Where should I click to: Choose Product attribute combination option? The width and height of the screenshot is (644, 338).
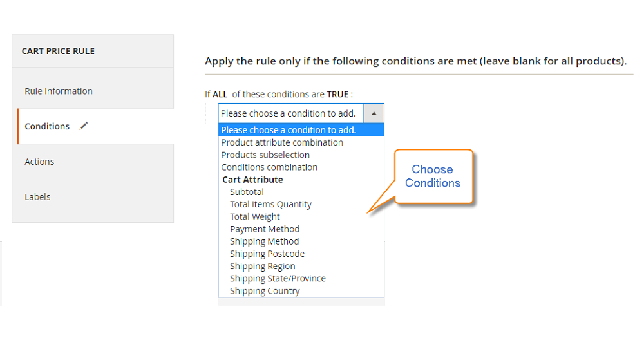(282, 142)
